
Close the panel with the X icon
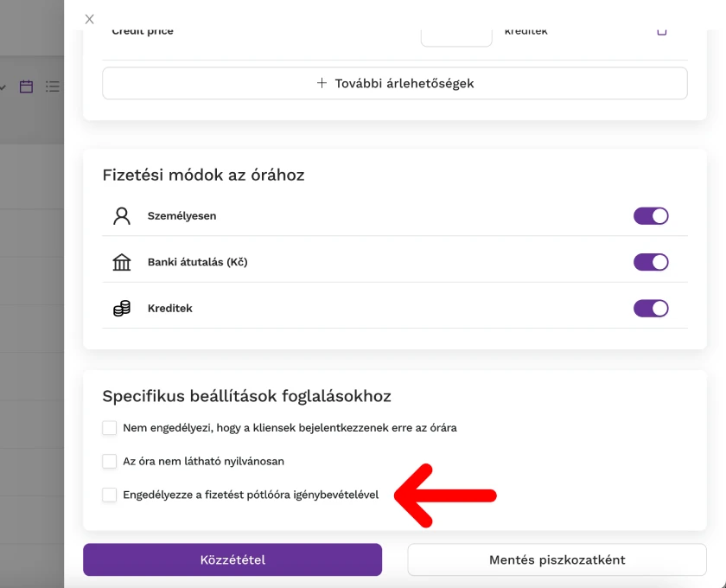89,19
